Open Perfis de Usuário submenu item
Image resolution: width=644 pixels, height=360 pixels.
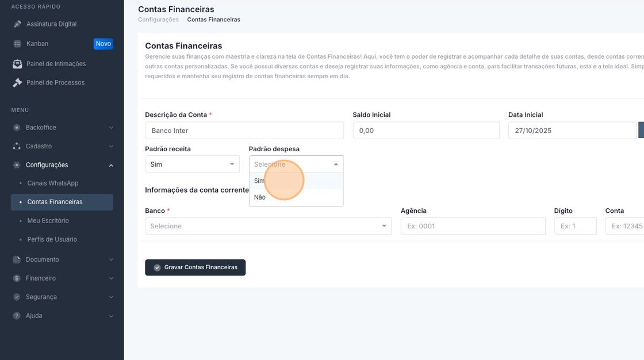click(52, 239)
